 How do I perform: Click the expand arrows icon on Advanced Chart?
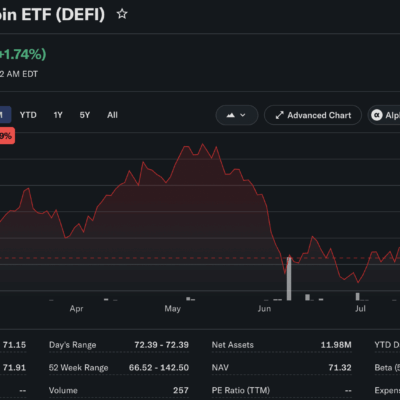coord(279,115)
